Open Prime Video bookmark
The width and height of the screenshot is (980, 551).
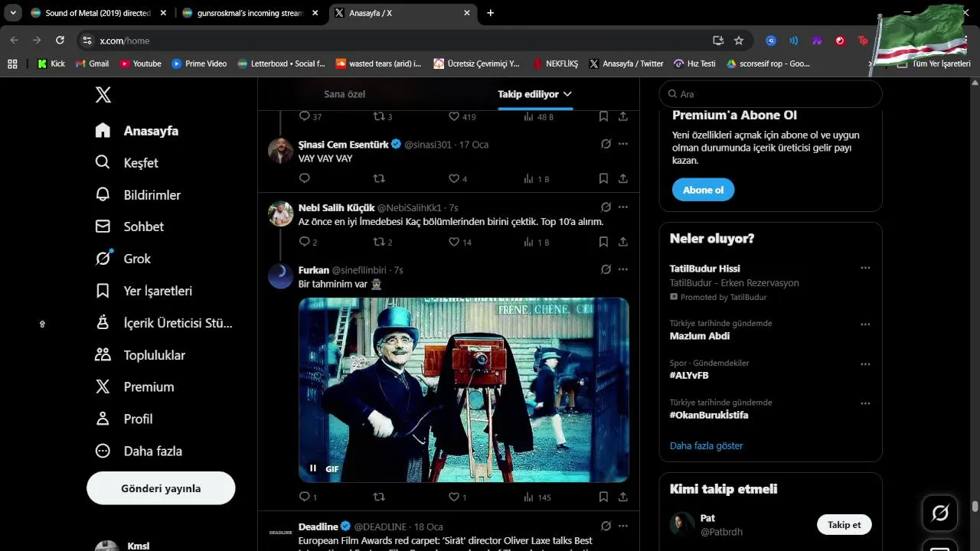pyautogui.click(x=199, y=64)
